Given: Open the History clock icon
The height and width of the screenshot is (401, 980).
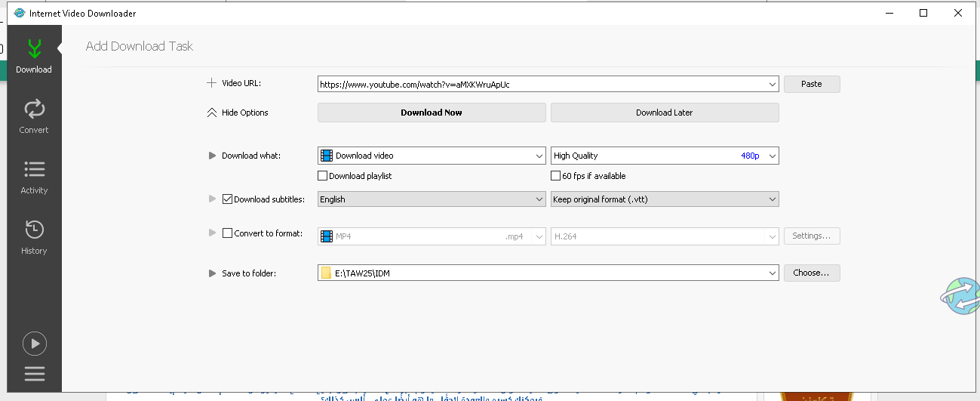Looking at the screenshot, I should click(34, 230).
